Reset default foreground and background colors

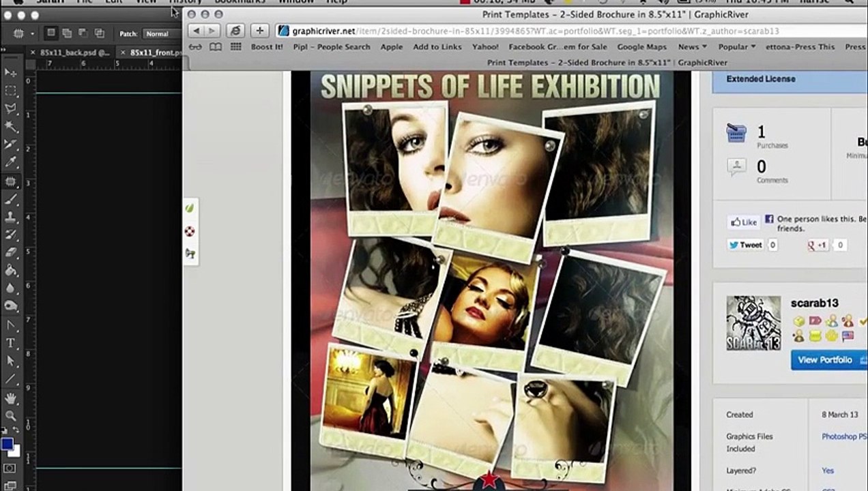4,431
